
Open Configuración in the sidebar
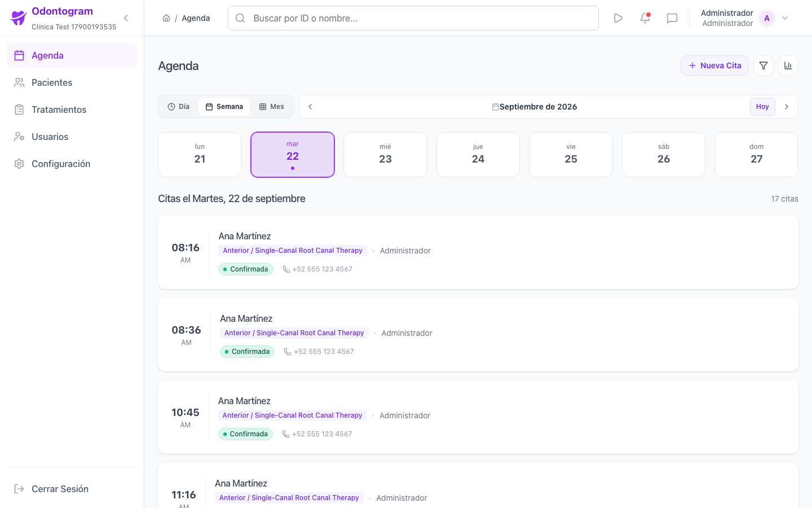[72, 164]
